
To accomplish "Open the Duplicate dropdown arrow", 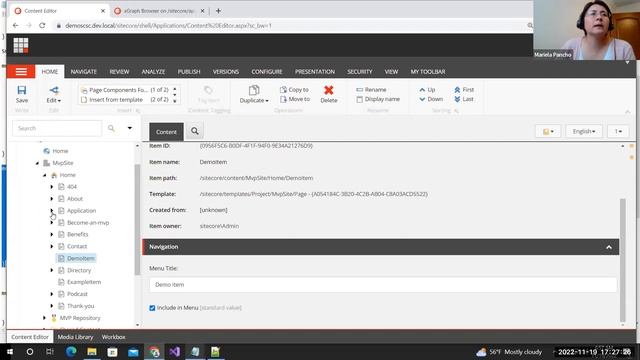I will pyautogui.click(x=267, y=101).
